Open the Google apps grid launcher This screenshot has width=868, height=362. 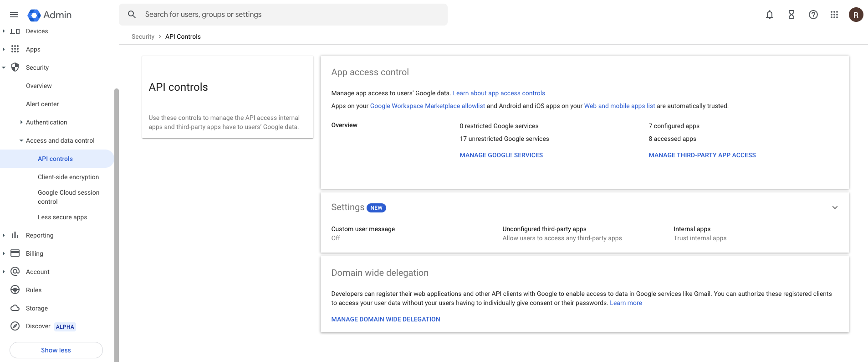(834, 15)
